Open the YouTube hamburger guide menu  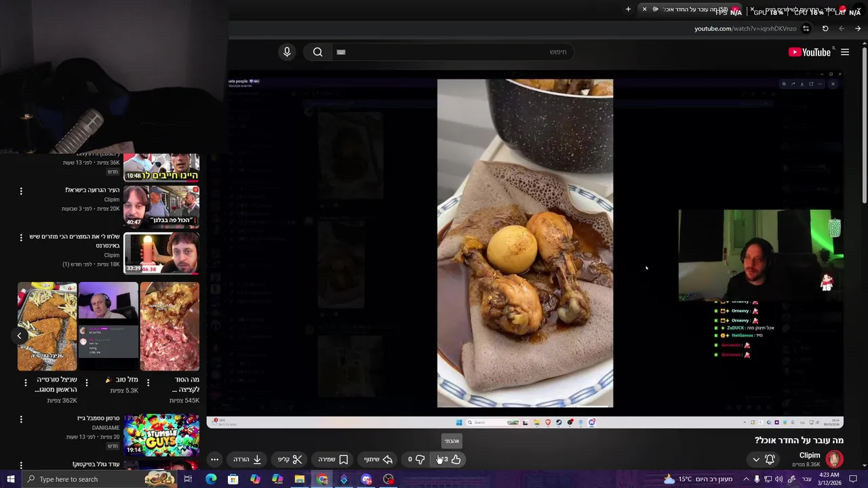pyautogui.click(x=845, y=52)
